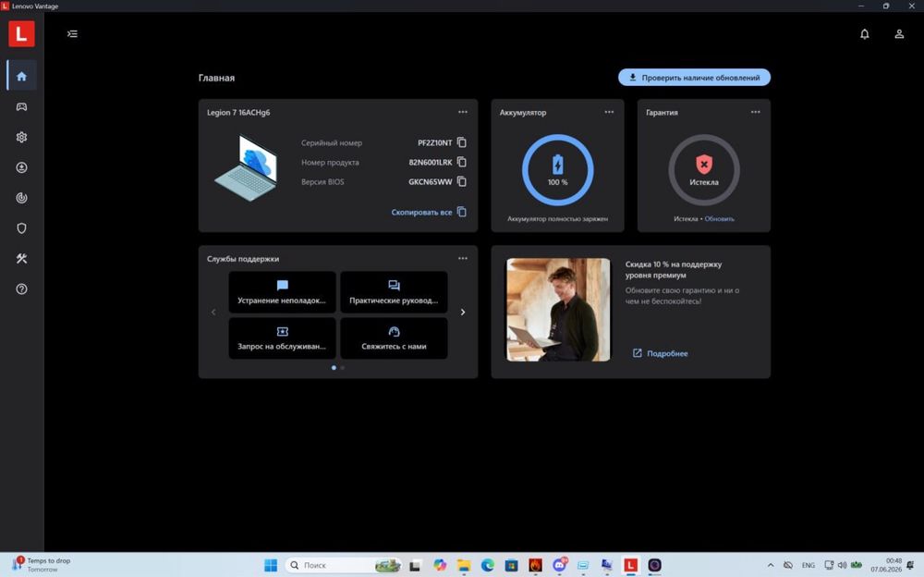Show hidden system tray icons

point(771,565)
